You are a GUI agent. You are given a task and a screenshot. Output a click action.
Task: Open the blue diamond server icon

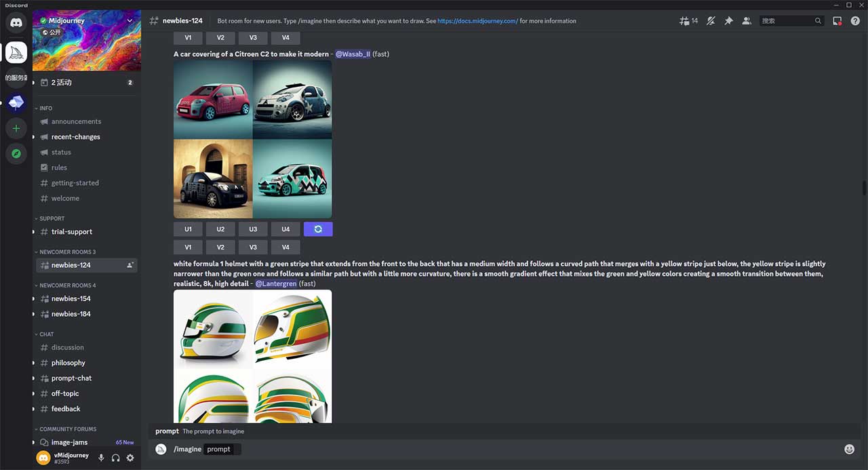[x=16, y=102]
